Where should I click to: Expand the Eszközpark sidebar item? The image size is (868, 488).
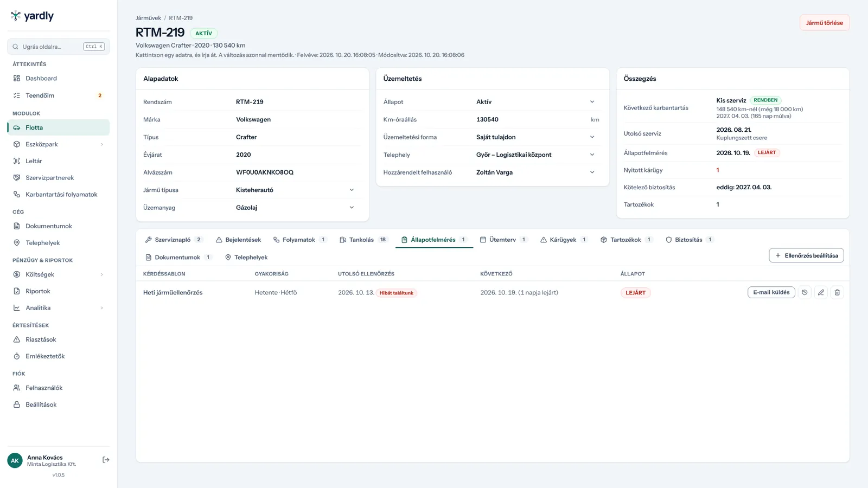coord(59,144)
